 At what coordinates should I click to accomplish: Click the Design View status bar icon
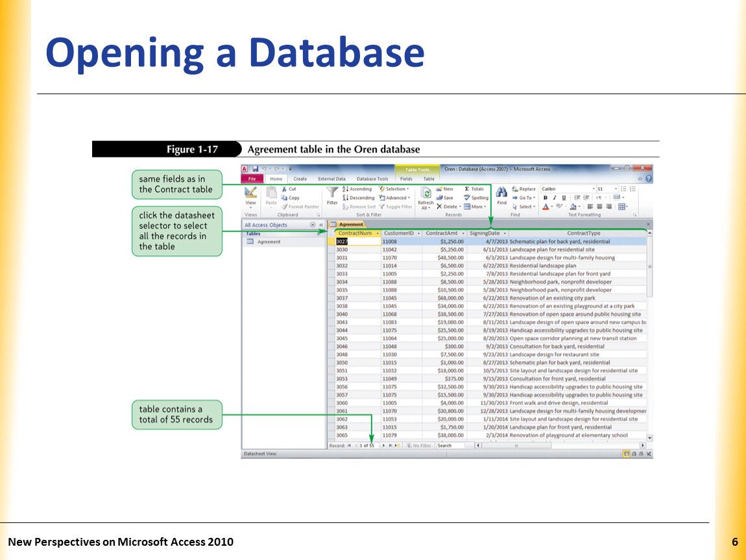coord(649,454)
